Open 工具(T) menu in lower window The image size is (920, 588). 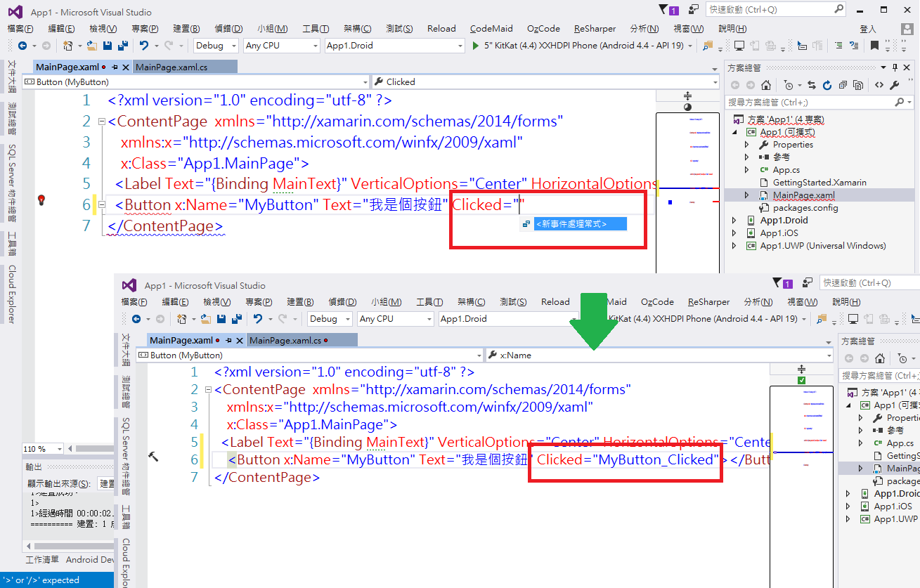point(429,302)
